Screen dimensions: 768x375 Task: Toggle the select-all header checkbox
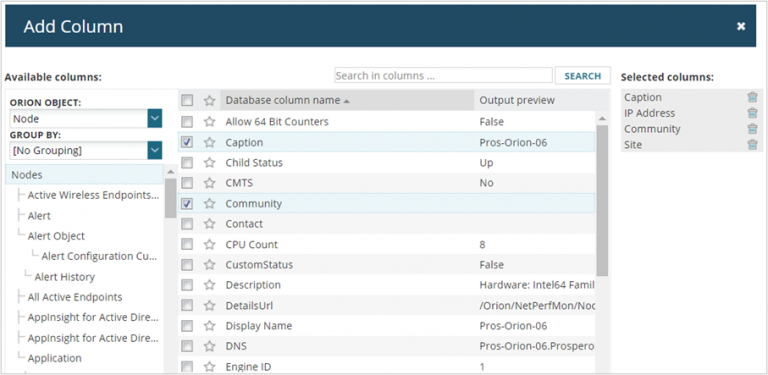187,100
